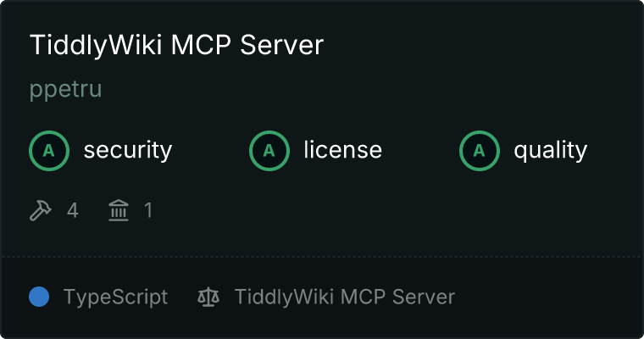Click the letter A inside security ring
This screenshot has width=644, height=339.
49,151
